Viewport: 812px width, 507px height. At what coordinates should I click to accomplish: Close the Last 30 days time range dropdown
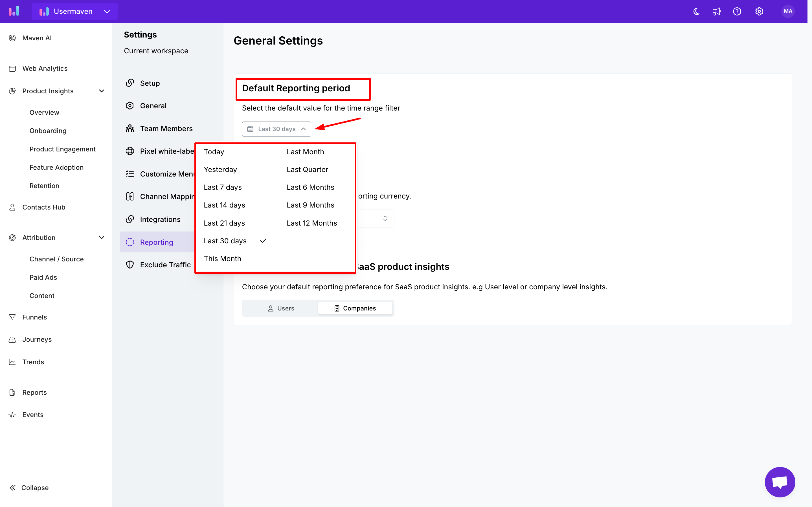tap(276, 129)
